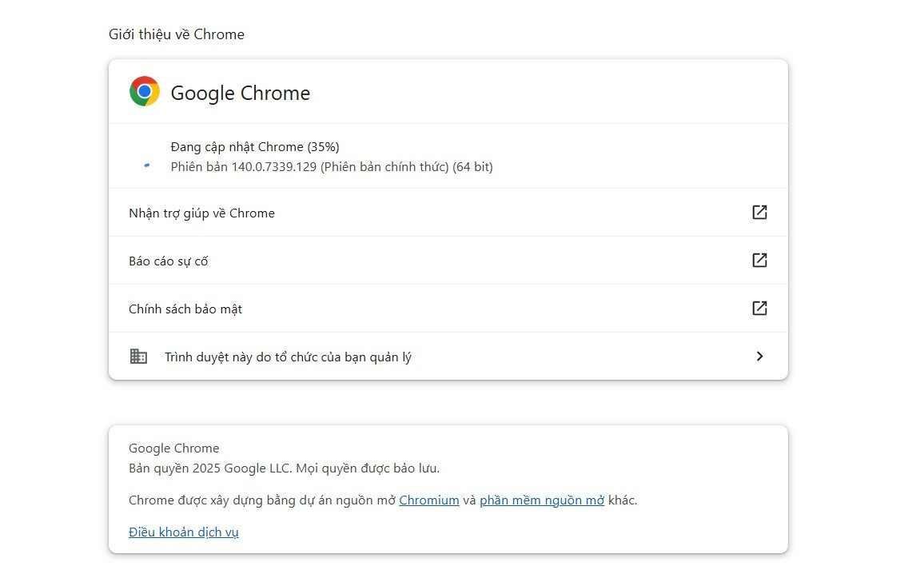Click the external link icon beside Báo cáo sự cố
The height and width of the screenshot is (574, 924).
pyautogui.click(x=759, y=260)
